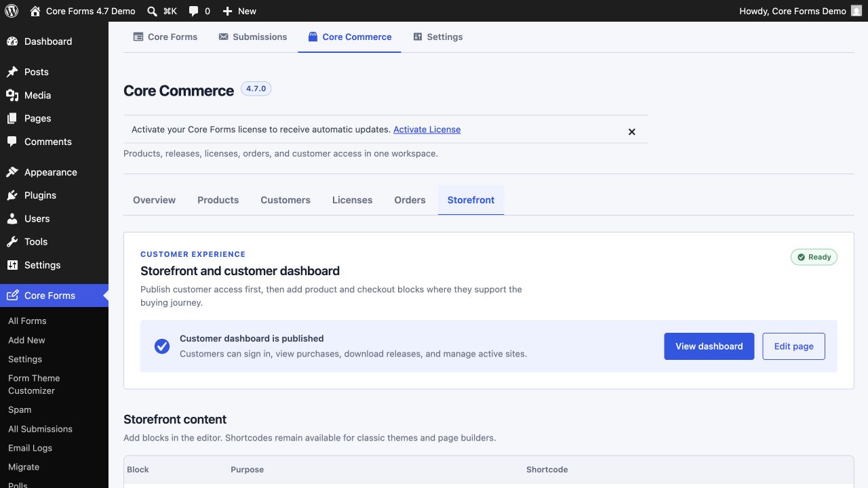Viewport: 868px width, 488px height.
Task: Follow the Activate License link
Action: [x=427, y=129]
